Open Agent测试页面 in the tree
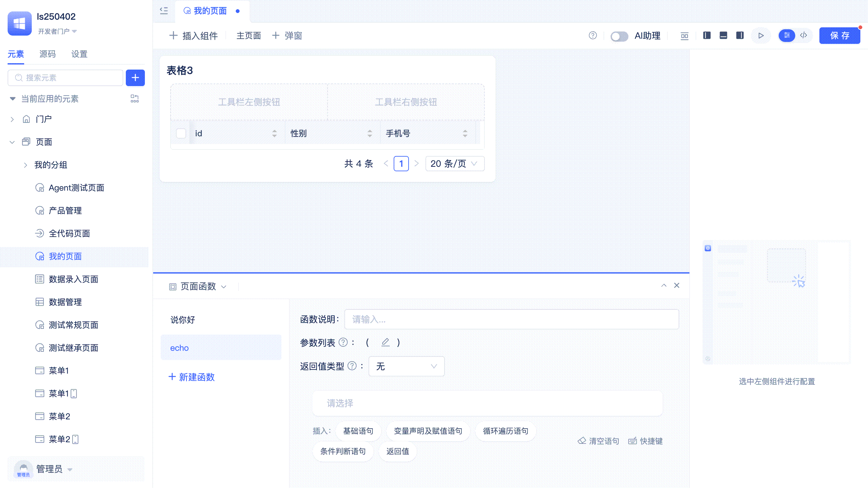 click(x=76, y=188)
